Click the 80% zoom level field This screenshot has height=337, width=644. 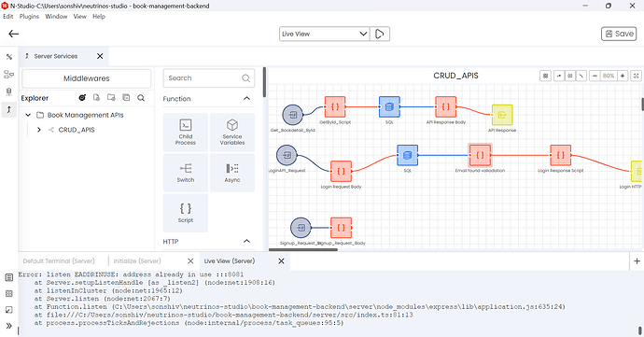[609, 76]
